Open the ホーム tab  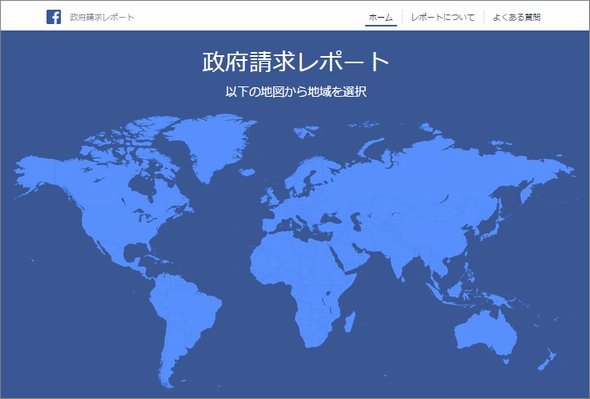pyautogui.click(x=380, y=17)
